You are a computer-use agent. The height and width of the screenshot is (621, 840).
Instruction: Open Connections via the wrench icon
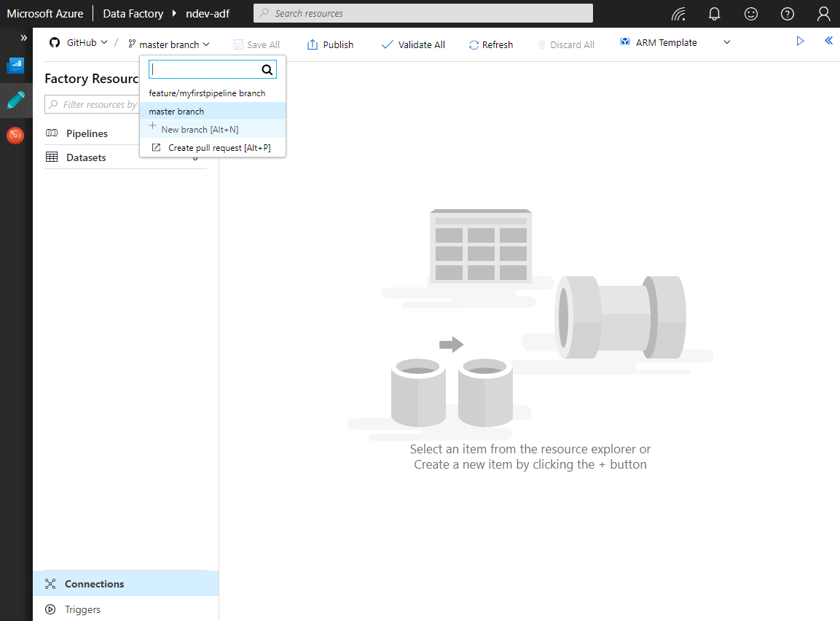(x=50, y=583)
